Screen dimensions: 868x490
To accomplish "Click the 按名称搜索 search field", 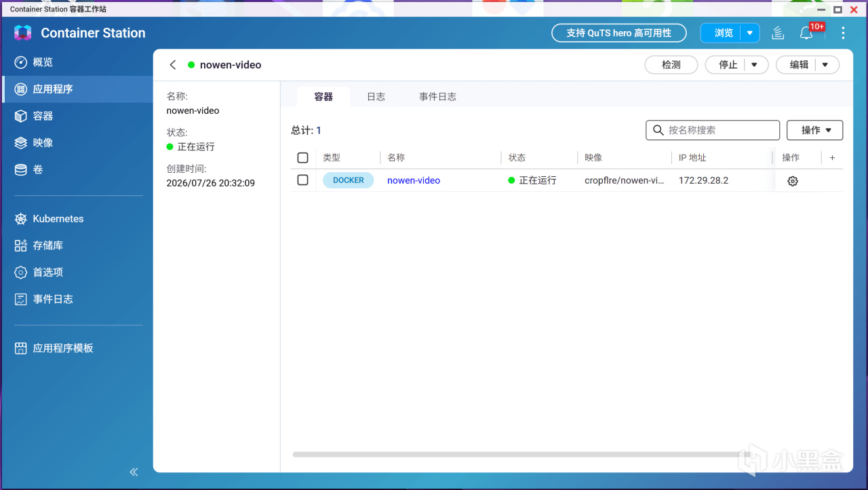I will coord(713,130).
